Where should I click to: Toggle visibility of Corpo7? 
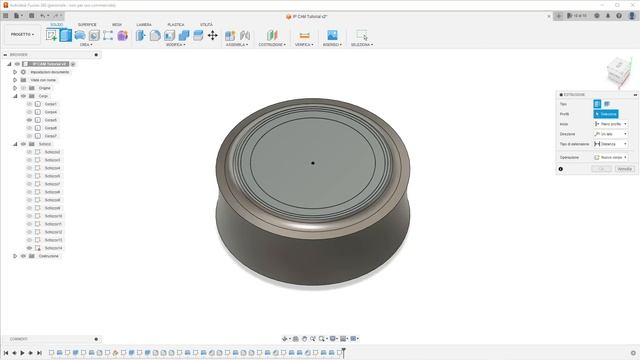29,136
